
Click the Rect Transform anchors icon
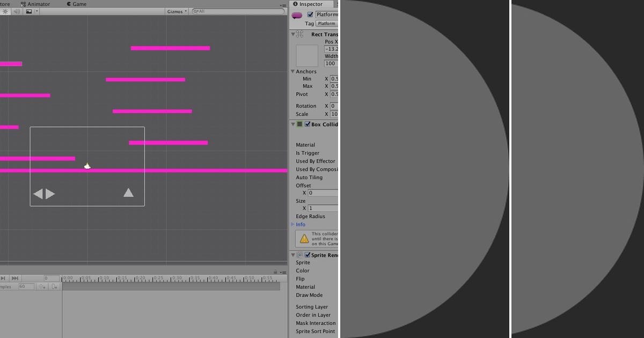click(x=306, y=55)
